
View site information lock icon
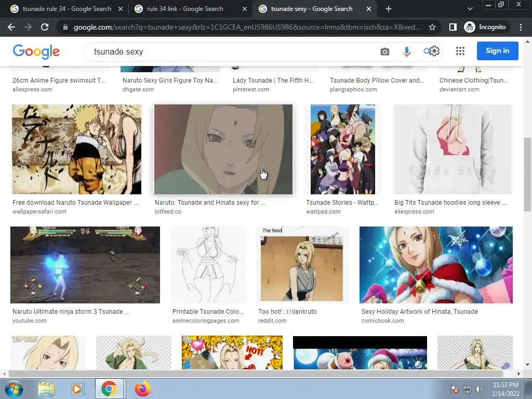click(x=65, y=27)
